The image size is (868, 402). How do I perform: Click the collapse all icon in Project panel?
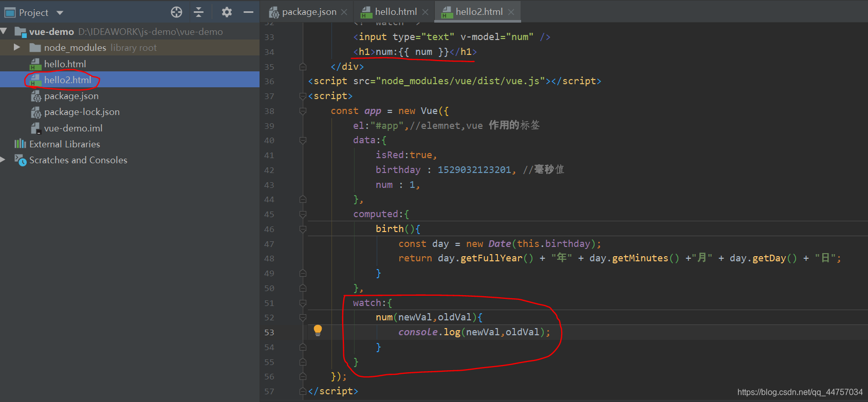point(199,12)
